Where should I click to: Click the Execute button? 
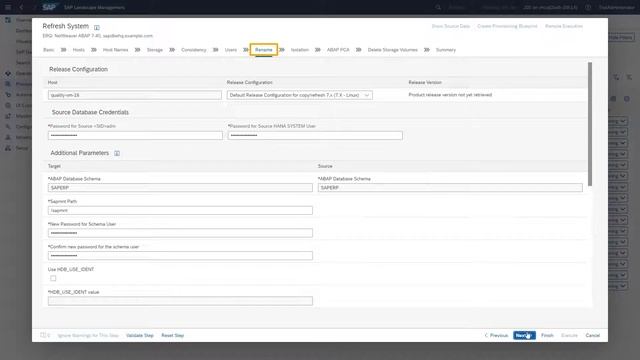569,335
